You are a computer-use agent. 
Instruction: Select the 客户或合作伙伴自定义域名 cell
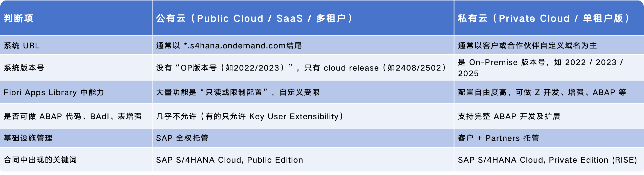(527, 46)
